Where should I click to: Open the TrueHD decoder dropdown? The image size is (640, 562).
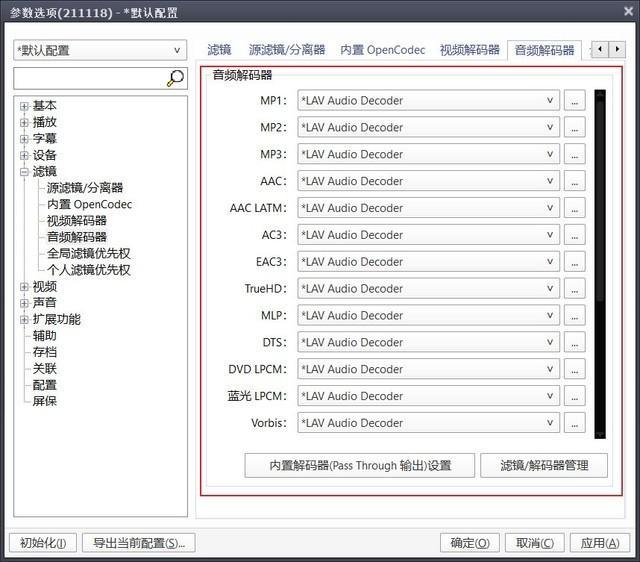(429, 289)
